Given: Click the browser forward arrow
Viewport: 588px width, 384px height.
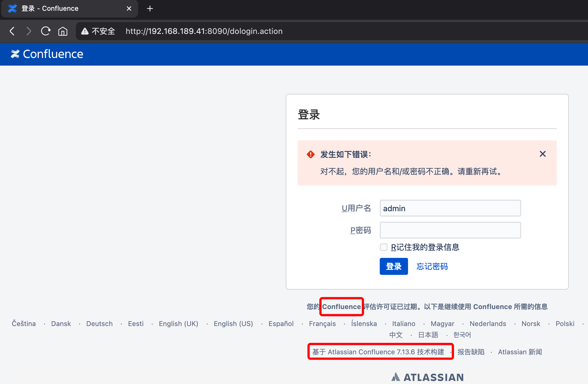Looking at the screenshot, I should [x=29, y=31].
